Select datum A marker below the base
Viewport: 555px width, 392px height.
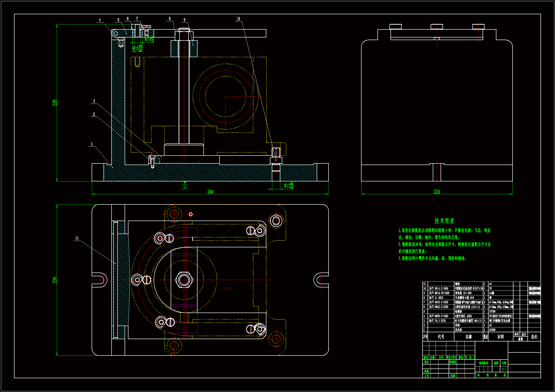[x=185, y=187]
